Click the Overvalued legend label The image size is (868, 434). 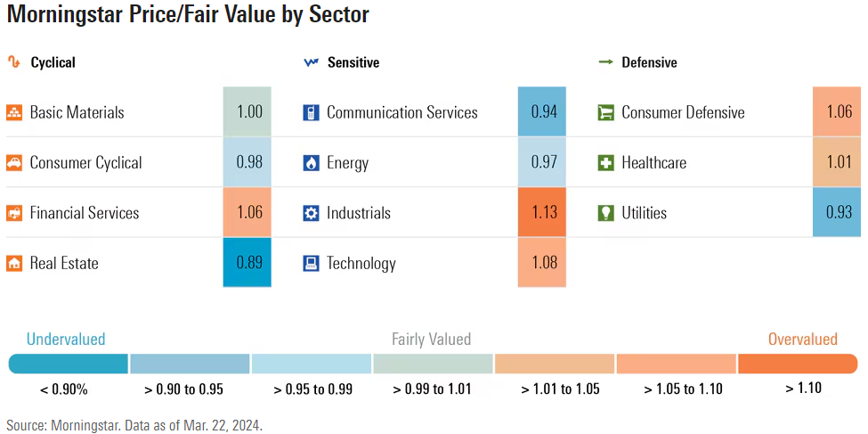[803, 339]
